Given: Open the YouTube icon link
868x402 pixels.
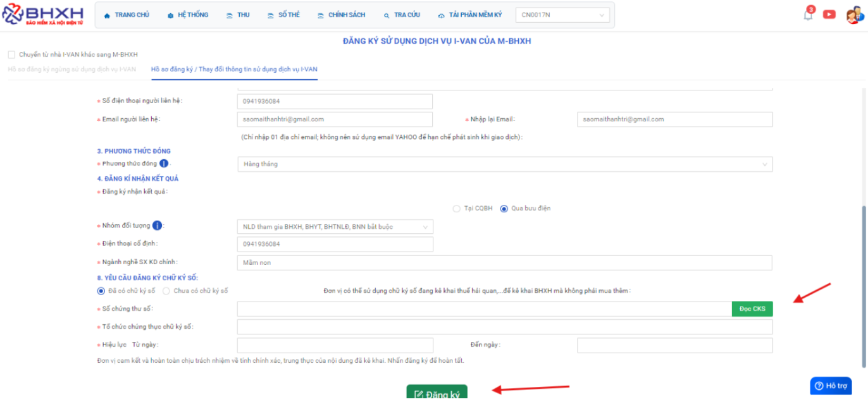Looking at the screenshot, I should [x=829, y=15].
